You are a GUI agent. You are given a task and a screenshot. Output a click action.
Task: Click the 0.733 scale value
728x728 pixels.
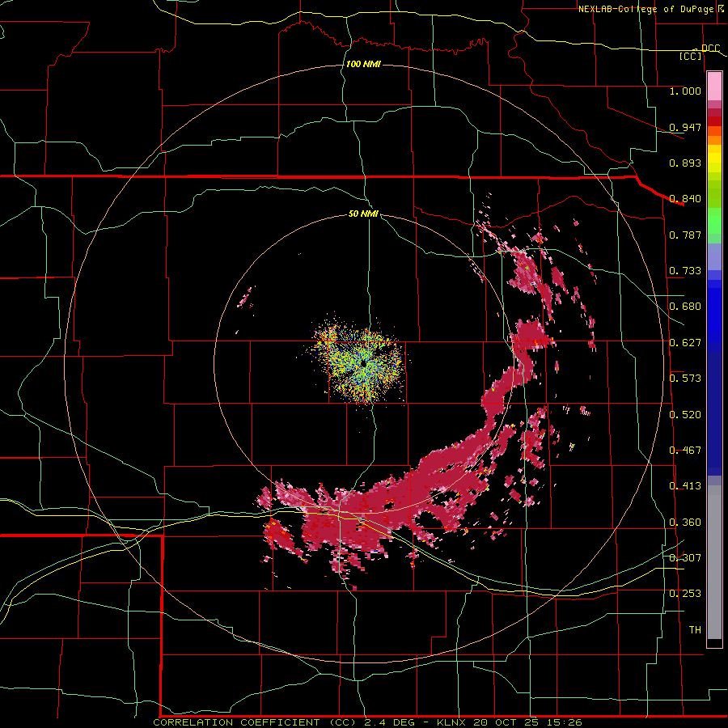pyautogui.click(x=685, y=270)
